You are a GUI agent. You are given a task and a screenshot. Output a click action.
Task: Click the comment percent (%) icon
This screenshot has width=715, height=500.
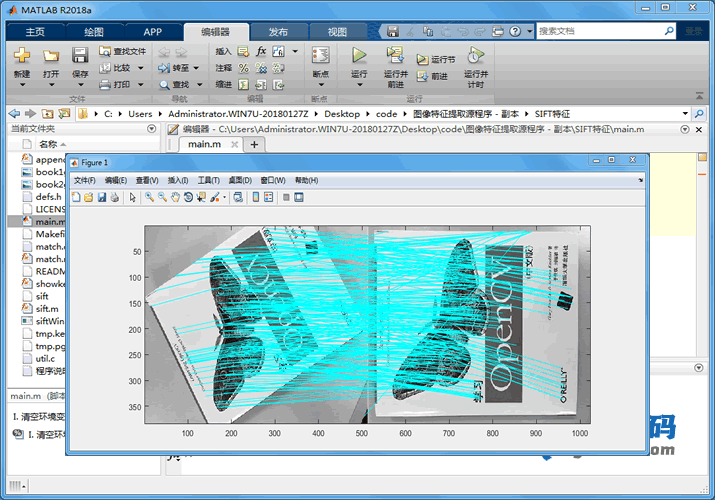click(x=244, y=68)
